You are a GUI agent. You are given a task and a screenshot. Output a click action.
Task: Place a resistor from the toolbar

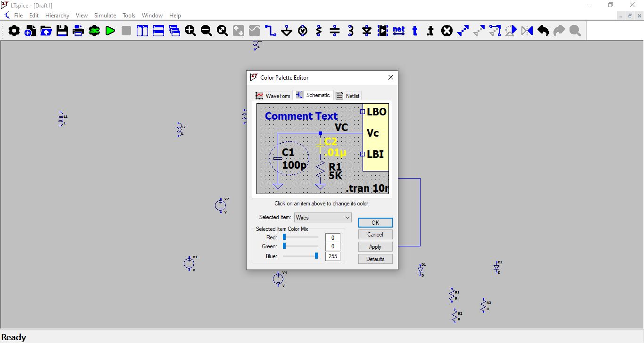pyautogui.click(x=319, y=31)
